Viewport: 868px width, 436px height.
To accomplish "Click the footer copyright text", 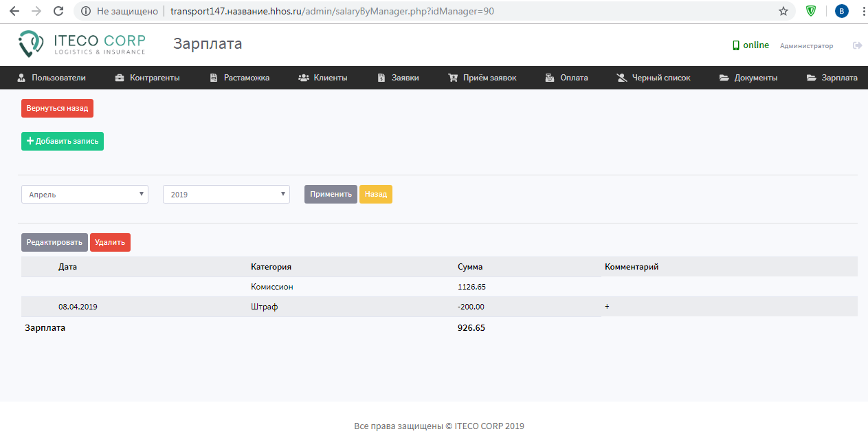I will (x=439, y=426).
